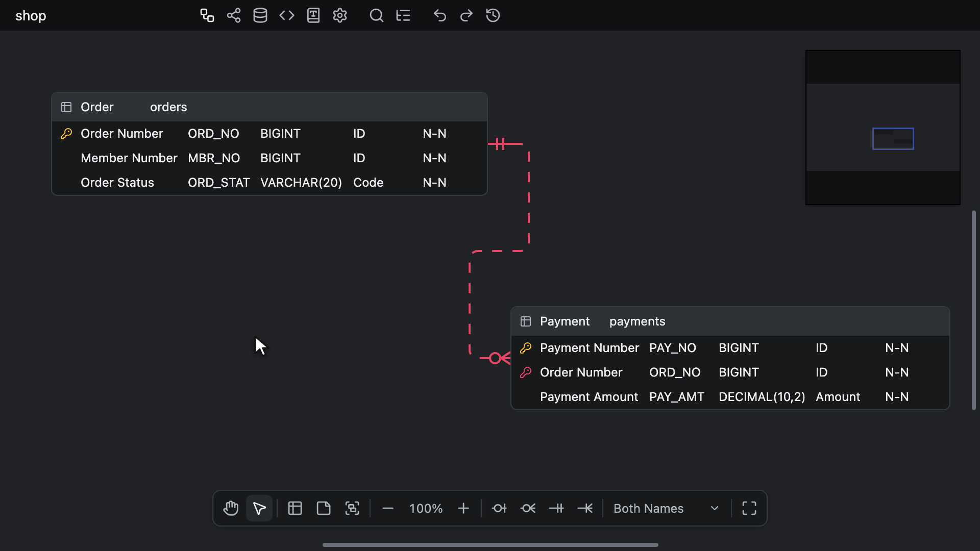Image resolution: width=980 pixels, height=551 pixels.
Task: Click the Payment table grid icon
Action: click(x=526, y=321)
